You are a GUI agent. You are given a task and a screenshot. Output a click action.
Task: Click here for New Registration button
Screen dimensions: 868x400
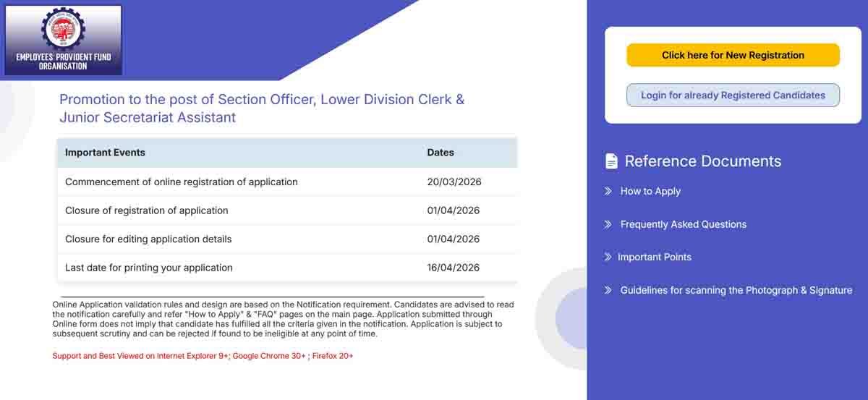[x=733, y=55]
